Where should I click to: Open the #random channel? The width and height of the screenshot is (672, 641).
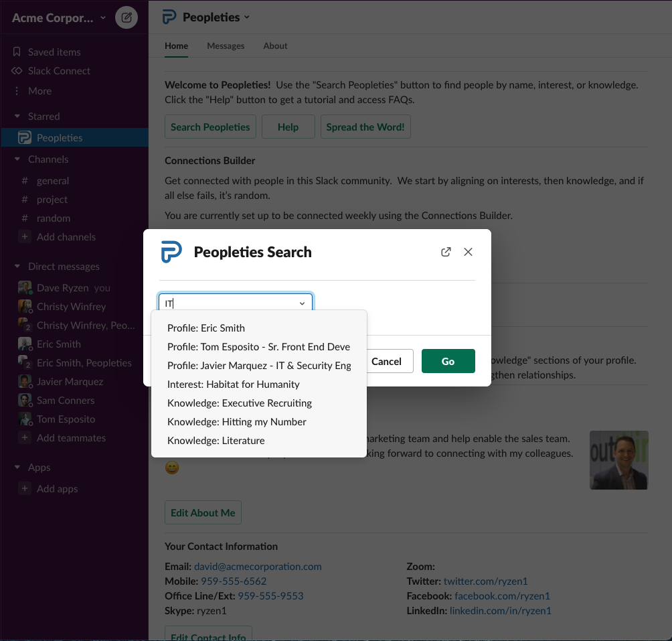pos(53,218)
